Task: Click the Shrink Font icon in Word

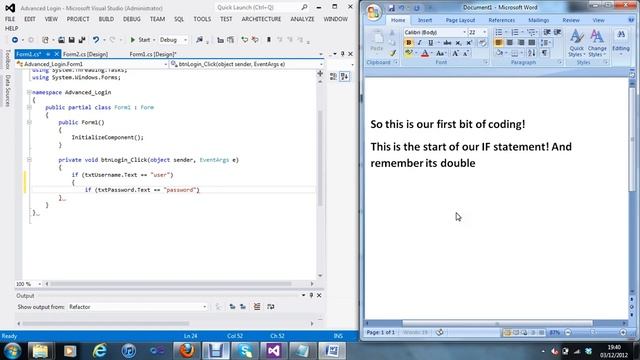Action: [x=465, y=53]
